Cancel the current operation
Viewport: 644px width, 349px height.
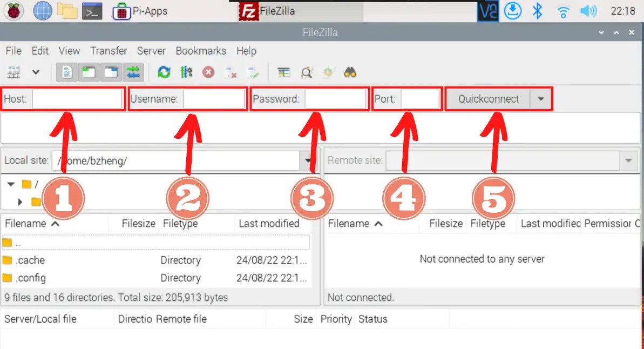tap(209, 71)
